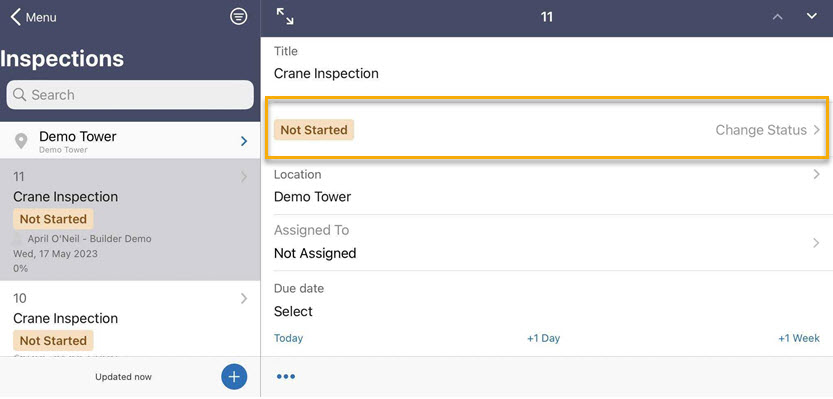Go to next inspection with down arrow

coord(812,17)
